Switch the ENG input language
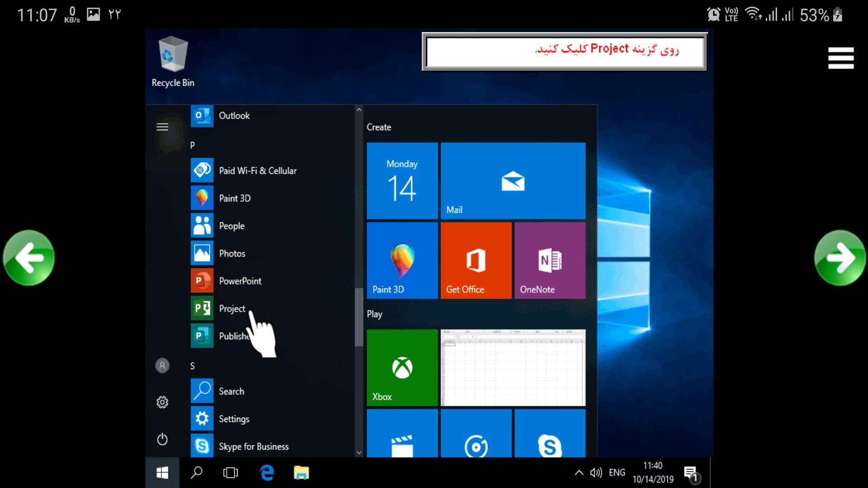Screen dimensions: 868x488 [x=617, y=473]
